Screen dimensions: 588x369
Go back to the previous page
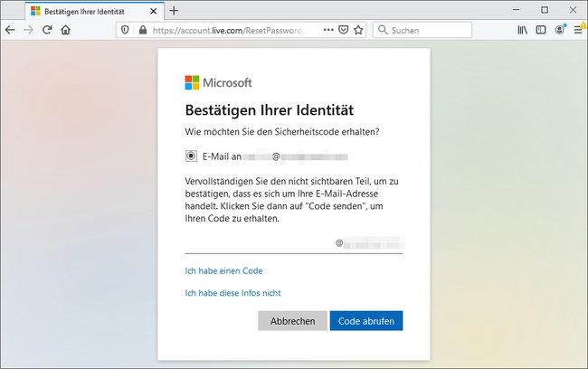pyautogui.click(x=10, y=30)
